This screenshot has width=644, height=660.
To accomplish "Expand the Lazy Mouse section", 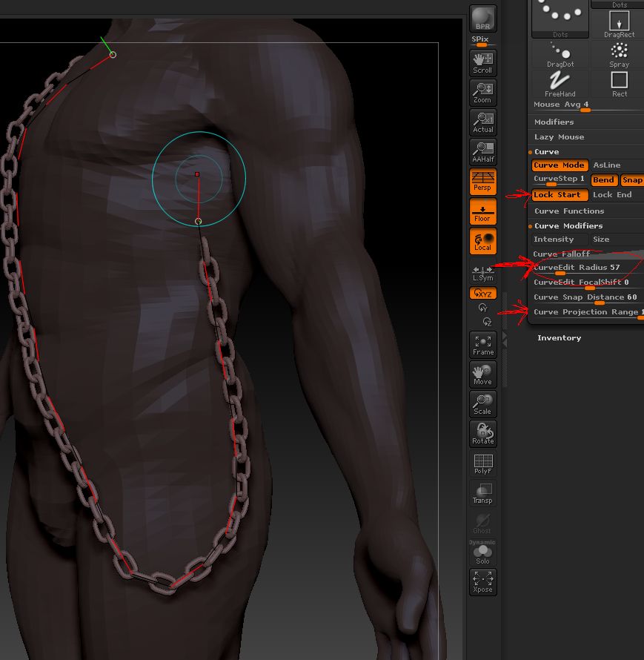I will 559,137.
